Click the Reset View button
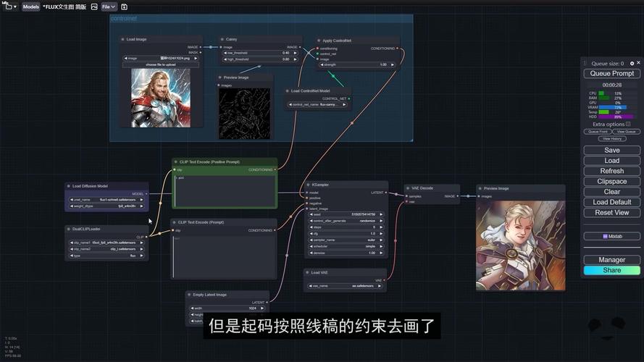Viewport: 644px width, 362px height. (x=611, y=213)
